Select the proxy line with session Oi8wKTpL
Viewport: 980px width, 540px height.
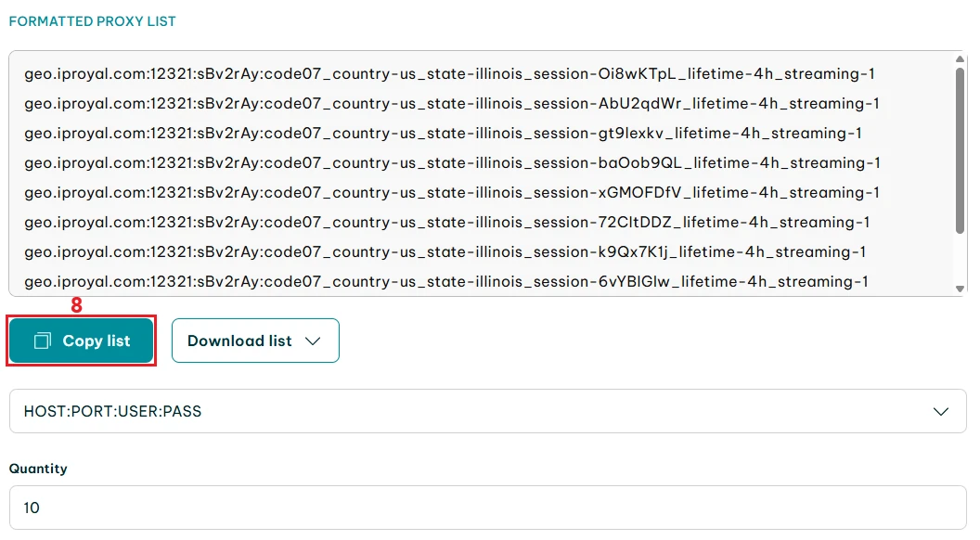click(449, 74)
